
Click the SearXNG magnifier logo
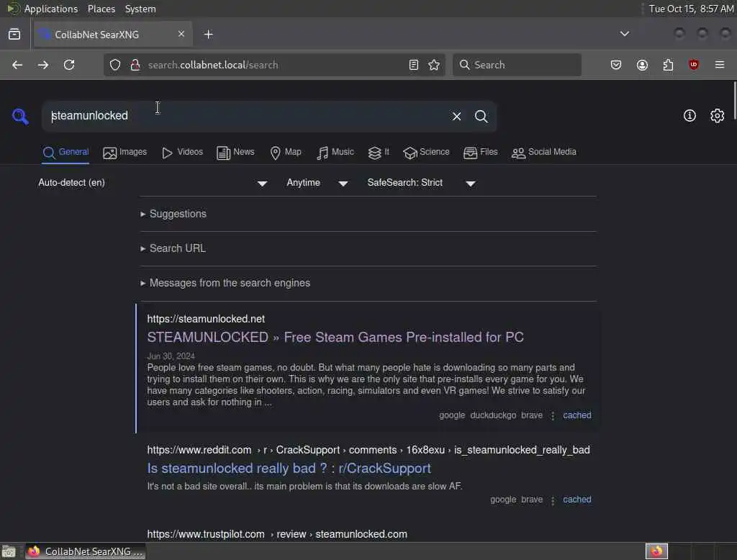20,116
